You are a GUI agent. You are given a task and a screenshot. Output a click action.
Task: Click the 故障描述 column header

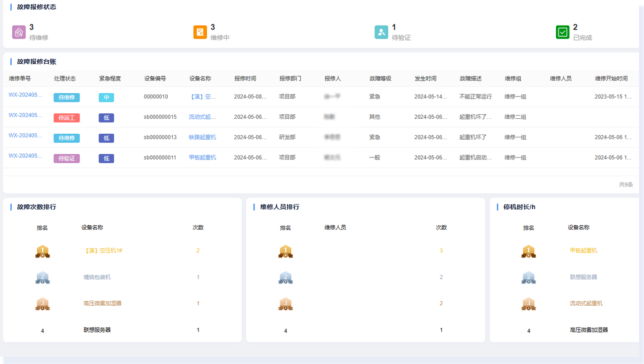pyautogui.click(x=471, y=78)
